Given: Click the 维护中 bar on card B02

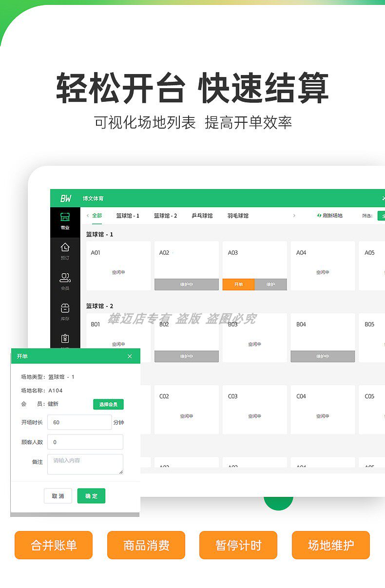Looking at the screenshot, I should [187, 356].
